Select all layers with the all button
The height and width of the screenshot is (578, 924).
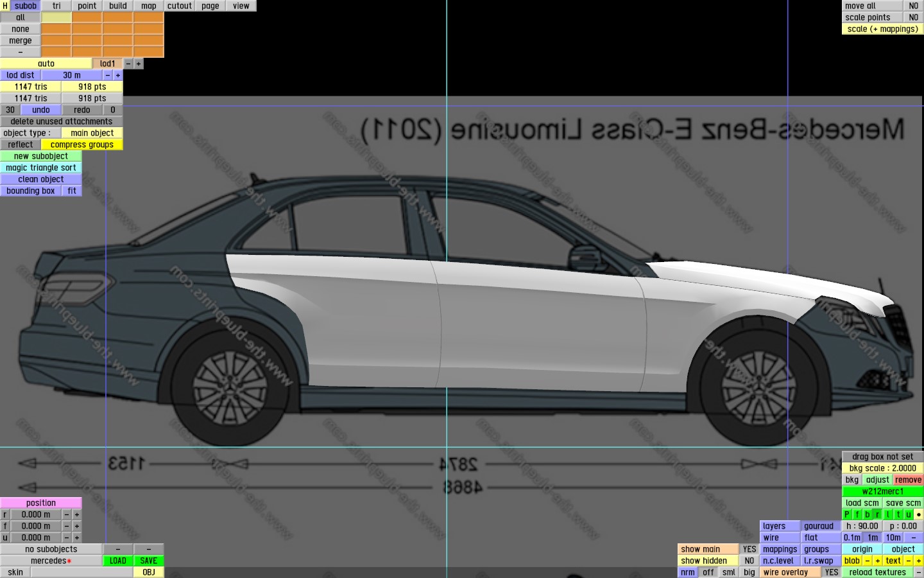click(x=21, y=17)
